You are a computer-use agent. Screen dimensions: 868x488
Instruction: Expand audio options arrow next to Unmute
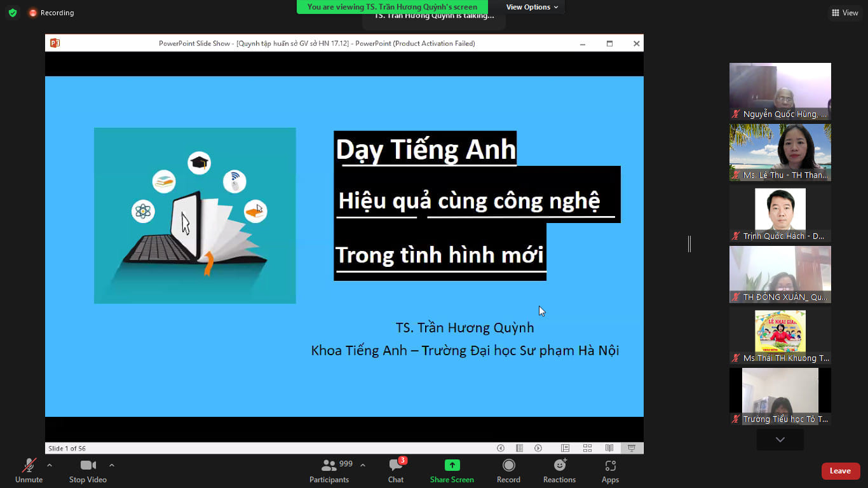pyautogui.click(x=50, y=465)
